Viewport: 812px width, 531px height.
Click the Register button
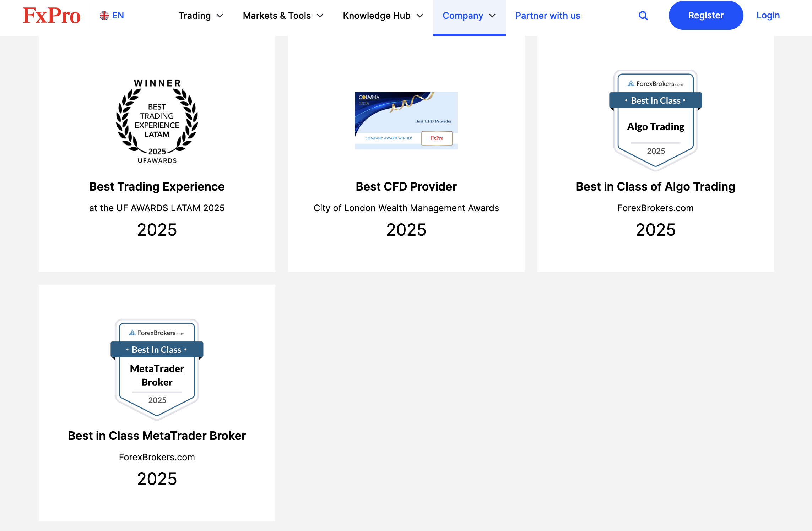[705, 16]
